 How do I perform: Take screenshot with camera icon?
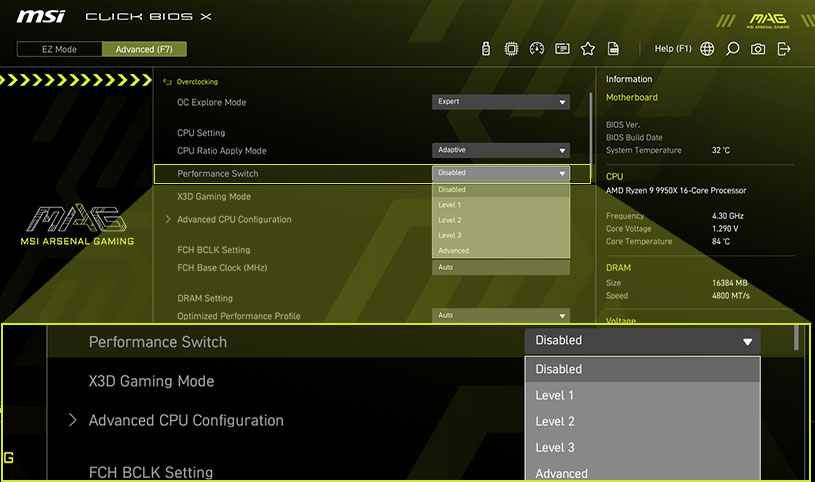tap(759, 49)
